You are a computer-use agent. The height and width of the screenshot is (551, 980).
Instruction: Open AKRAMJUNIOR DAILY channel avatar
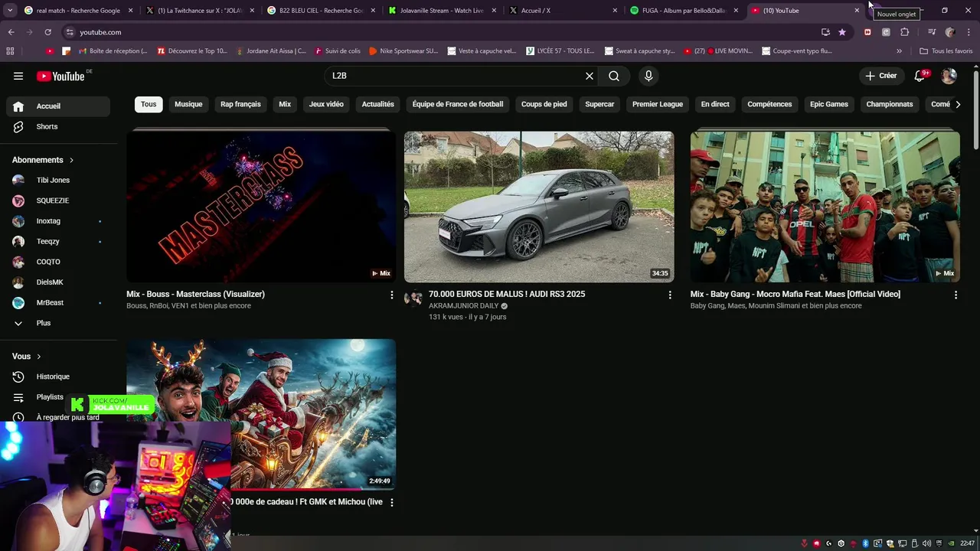pos(413,298)
